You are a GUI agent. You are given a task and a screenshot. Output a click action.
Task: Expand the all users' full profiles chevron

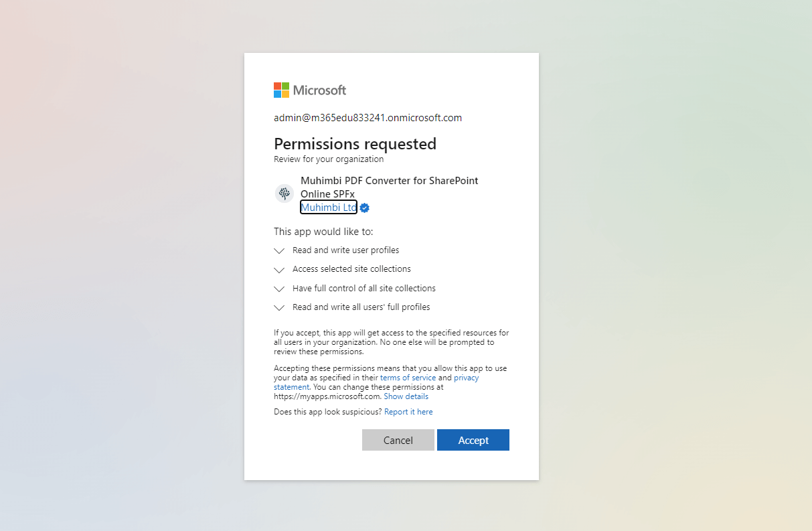[279, 308]
